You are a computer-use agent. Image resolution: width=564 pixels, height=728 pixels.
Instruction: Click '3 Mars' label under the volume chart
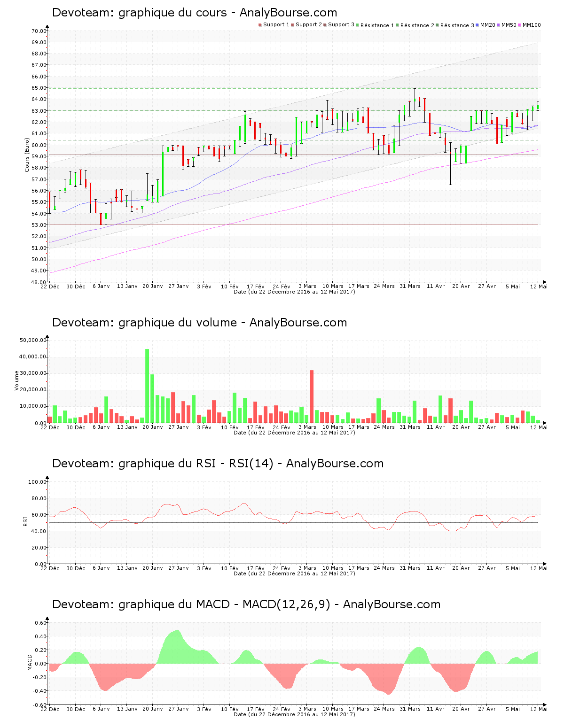(x=307, y=427)
